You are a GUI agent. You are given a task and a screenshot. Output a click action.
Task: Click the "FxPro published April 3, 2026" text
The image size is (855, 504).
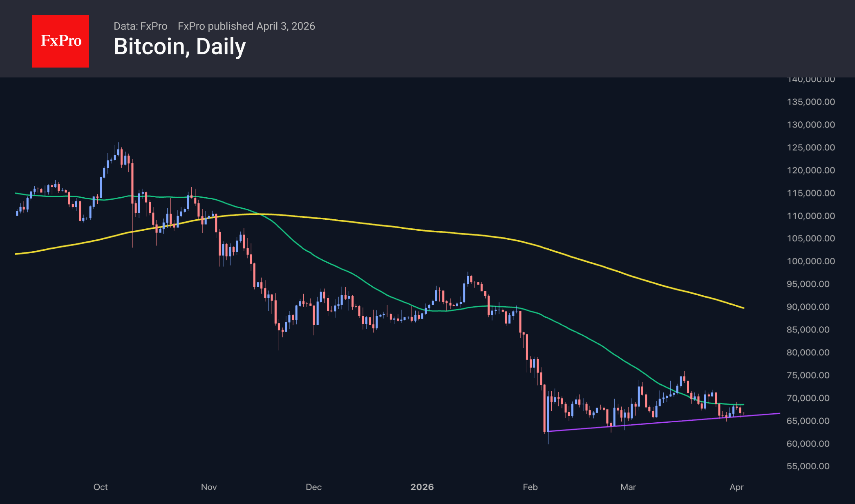[246, 26]
